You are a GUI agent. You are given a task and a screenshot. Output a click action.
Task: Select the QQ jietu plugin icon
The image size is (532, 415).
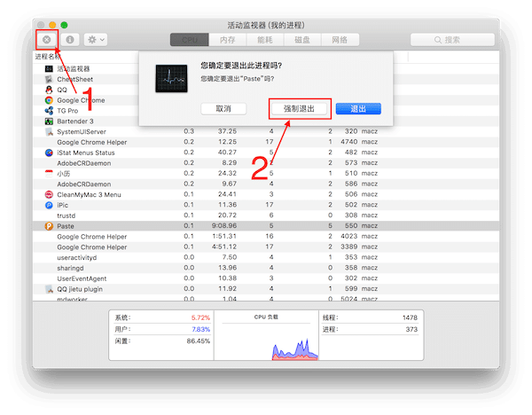49,289
